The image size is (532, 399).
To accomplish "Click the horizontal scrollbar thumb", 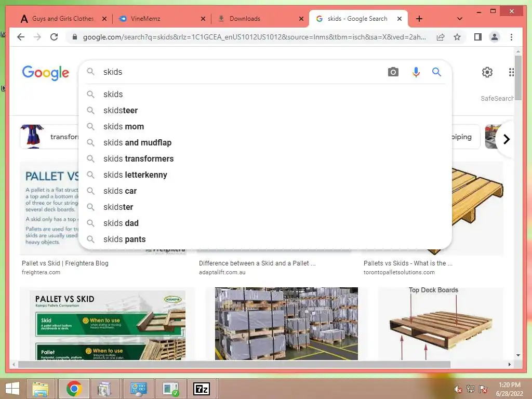I will point(234,364).
